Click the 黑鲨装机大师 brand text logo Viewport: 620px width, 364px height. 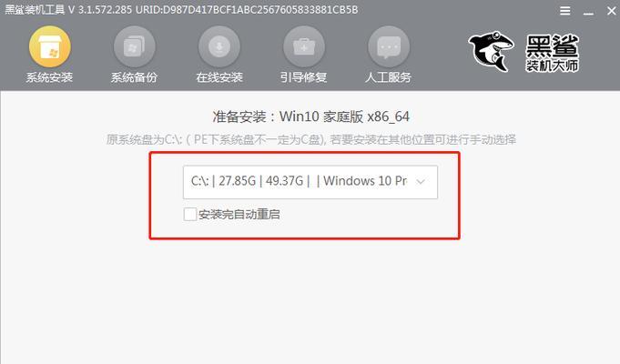pyautogui.click(x=552, y=54)
